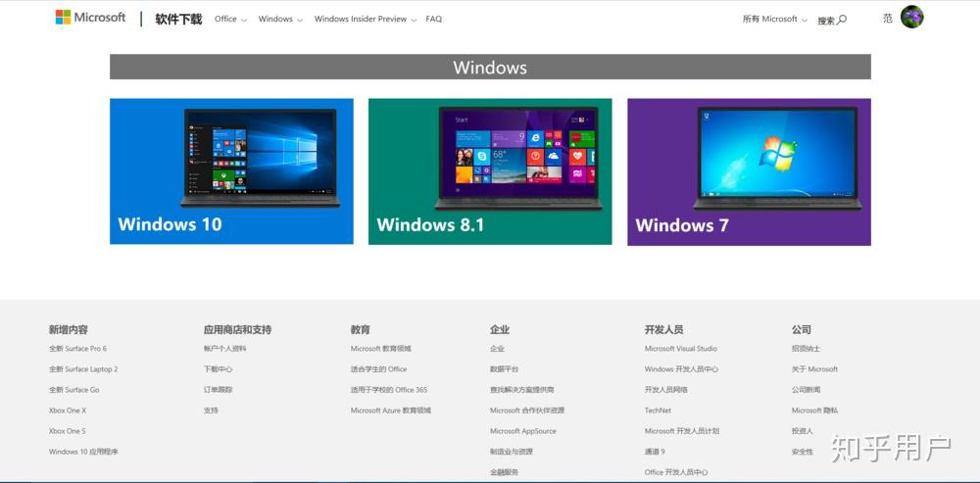Screen dimensions: 980x483
Task: Select the Windows 10 download tile
Action: (x=231, y=171)
